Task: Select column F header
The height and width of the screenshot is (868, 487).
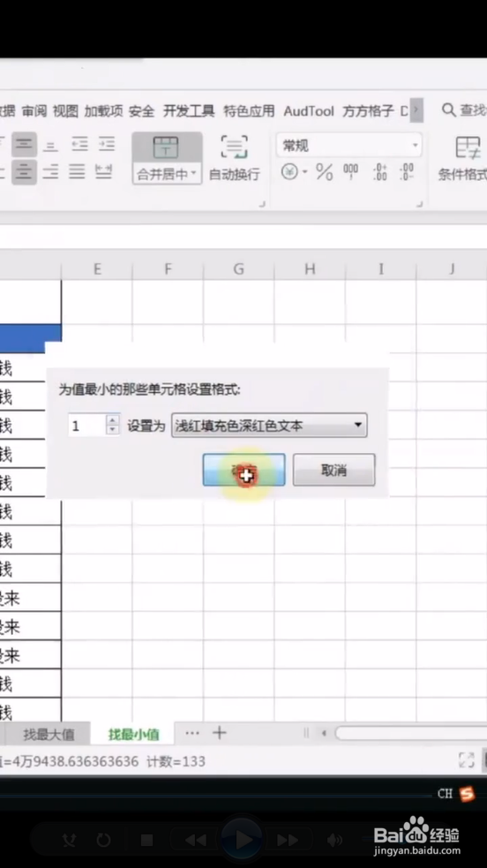Action: pos(168,269)
